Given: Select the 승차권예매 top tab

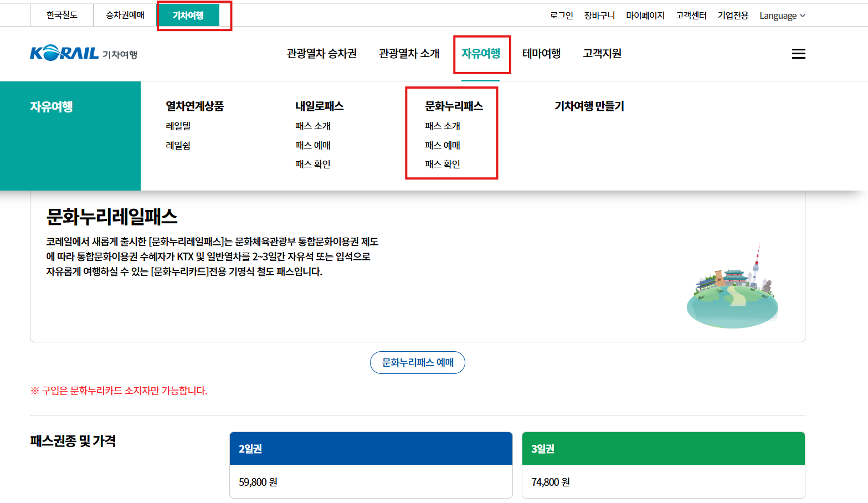Looking at the screenshot, I should pyautogui.click(x=125, y=15).
